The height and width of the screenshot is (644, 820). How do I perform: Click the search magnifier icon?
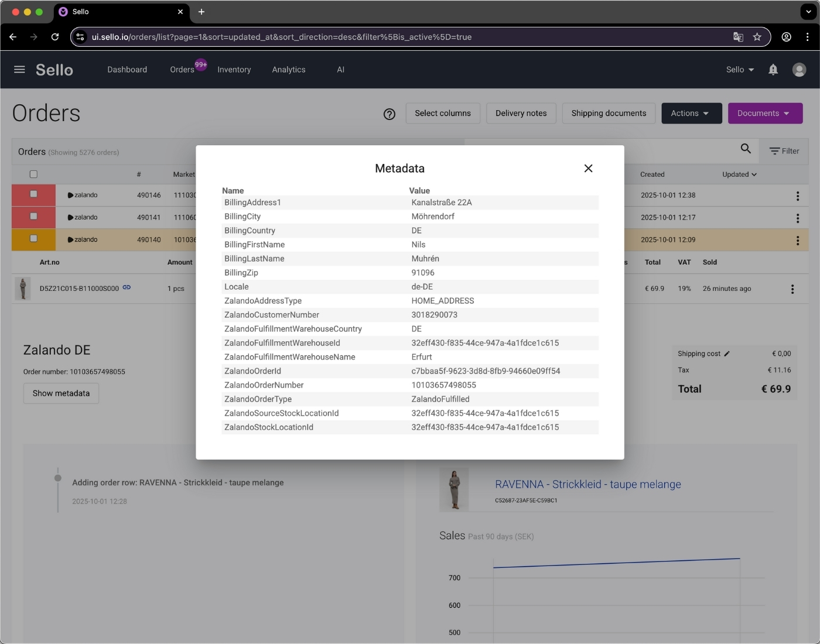746,150
